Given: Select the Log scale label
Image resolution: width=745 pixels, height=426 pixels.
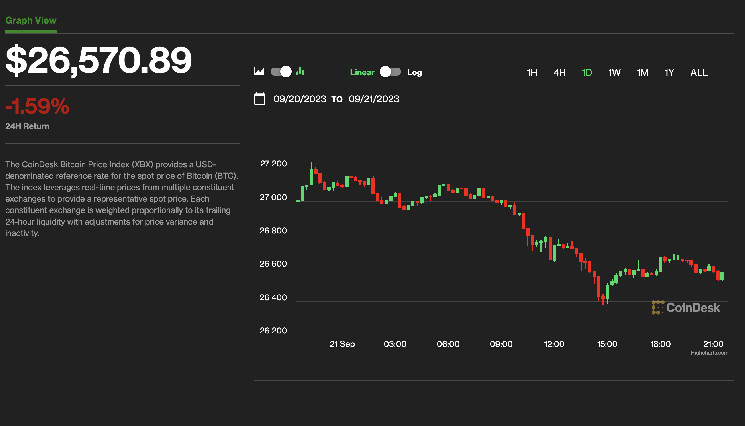Looking at the screenshot, I should (x=414, y=72).
